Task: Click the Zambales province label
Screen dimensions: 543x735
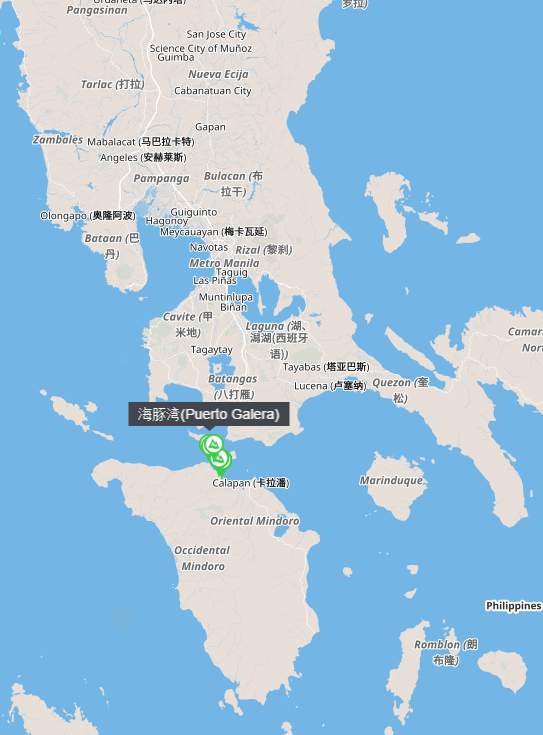Action: pos(58,140)
